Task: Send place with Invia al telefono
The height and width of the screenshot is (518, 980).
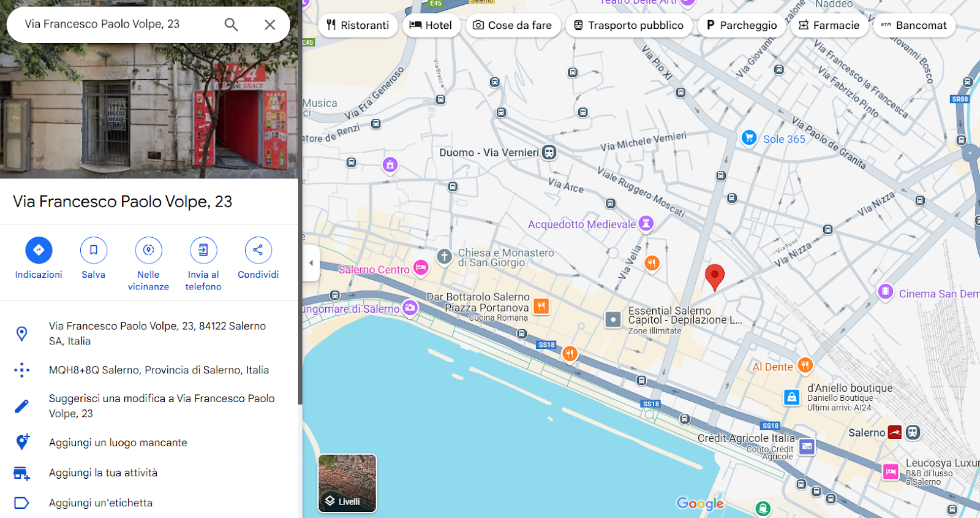Action: pyautogui.click(x=203, y=264)
